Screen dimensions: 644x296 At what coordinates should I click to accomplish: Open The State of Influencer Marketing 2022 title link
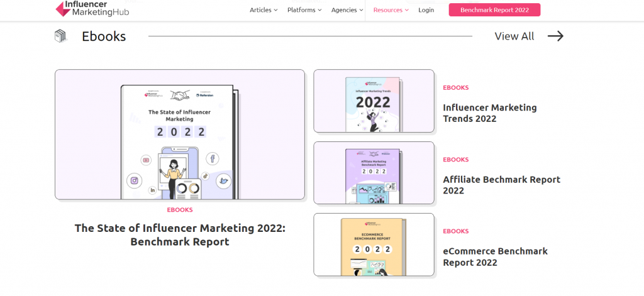180,235
